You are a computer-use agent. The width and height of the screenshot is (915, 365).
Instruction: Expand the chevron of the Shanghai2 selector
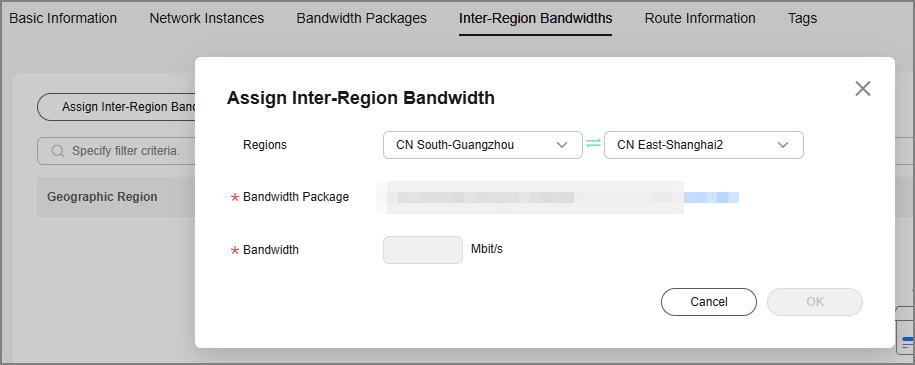pos(783,145)
